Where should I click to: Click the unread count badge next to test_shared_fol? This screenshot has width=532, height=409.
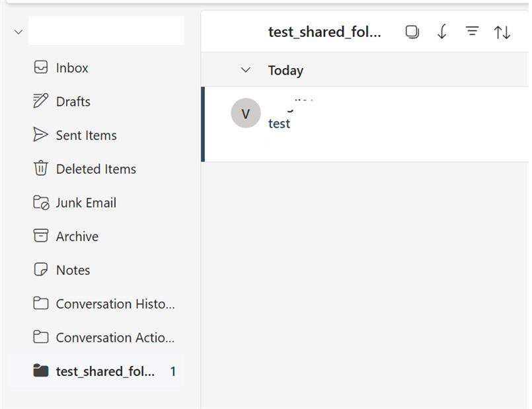[x=172, y=371]
